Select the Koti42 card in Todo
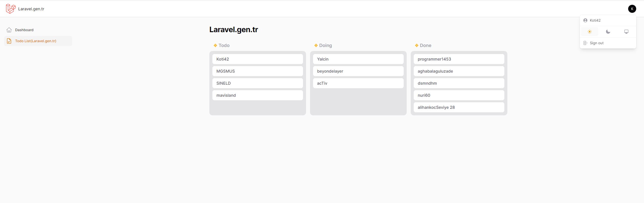644x203 pixels. click(258, 59)
